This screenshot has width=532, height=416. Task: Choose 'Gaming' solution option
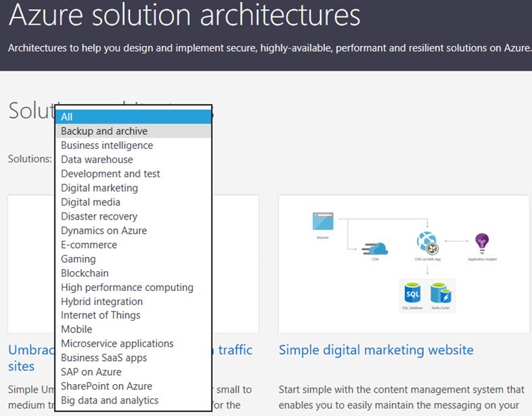click(134, 259)
